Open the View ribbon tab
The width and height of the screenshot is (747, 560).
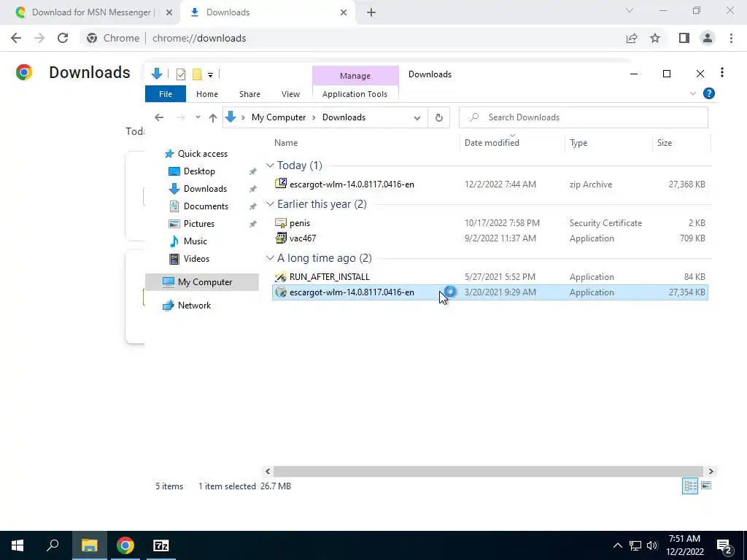point(290,94)
